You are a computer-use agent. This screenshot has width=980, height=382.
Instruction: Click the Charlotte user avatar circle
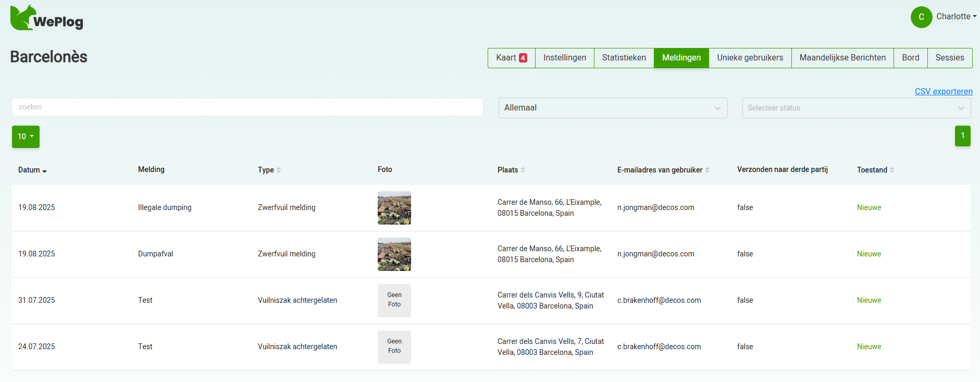pos(921,17)
